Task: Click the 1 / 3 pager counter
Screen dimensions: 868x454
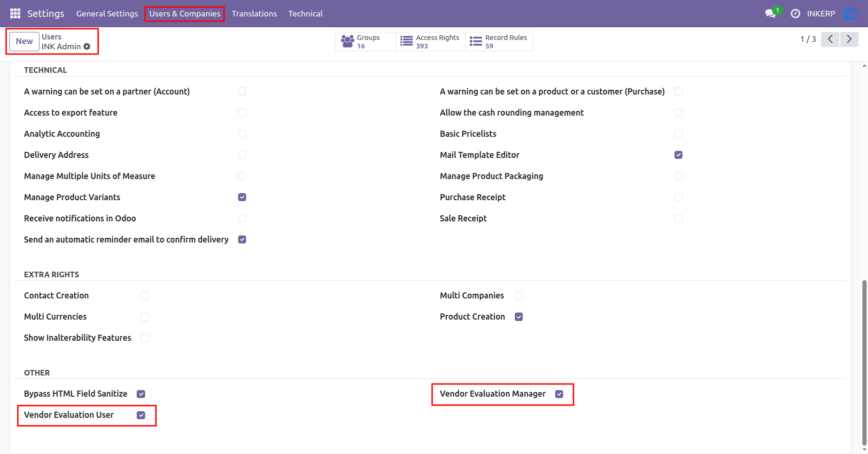Action: pyautogui.click(x=808, y=39)
